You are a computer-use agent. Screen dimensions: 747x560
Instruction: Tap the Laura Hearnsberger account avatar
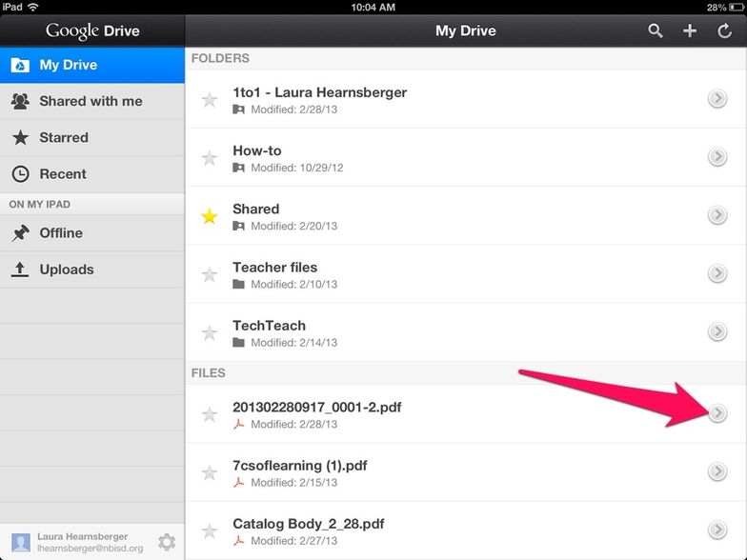tap(20, 542)
